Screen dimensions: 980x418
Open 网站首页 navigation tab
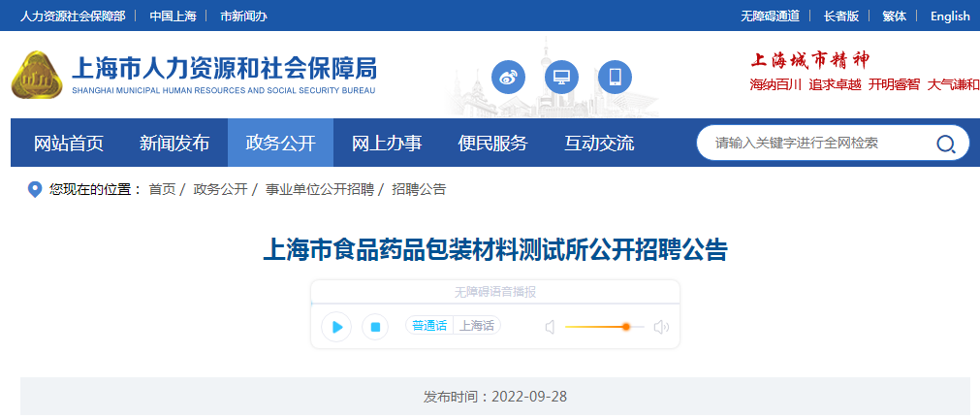pos(69,144)
